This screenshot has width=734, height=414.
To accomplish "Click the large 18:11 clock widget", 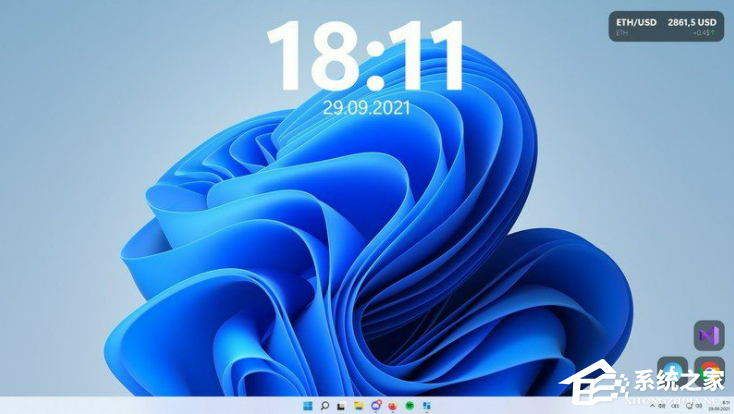I will [366, 56].
